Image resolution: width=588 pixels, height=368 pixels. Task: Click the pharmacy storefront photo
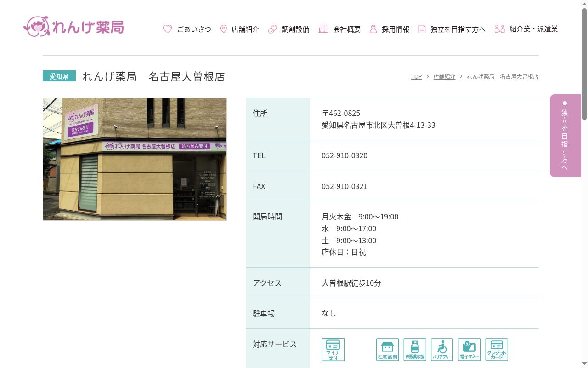[x=135, y=159]
